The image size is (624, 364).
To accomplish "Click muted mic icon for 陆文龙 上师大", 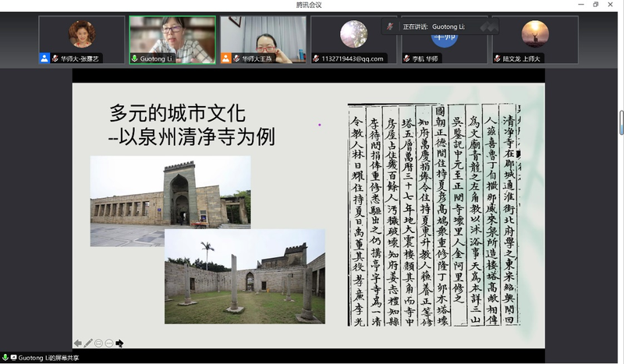I will [497, 58].
